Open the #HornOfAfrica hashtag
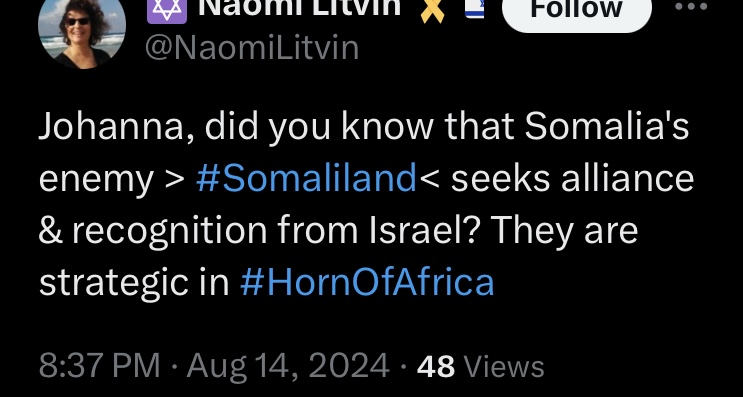743x397 pixels. pos(367,282)
